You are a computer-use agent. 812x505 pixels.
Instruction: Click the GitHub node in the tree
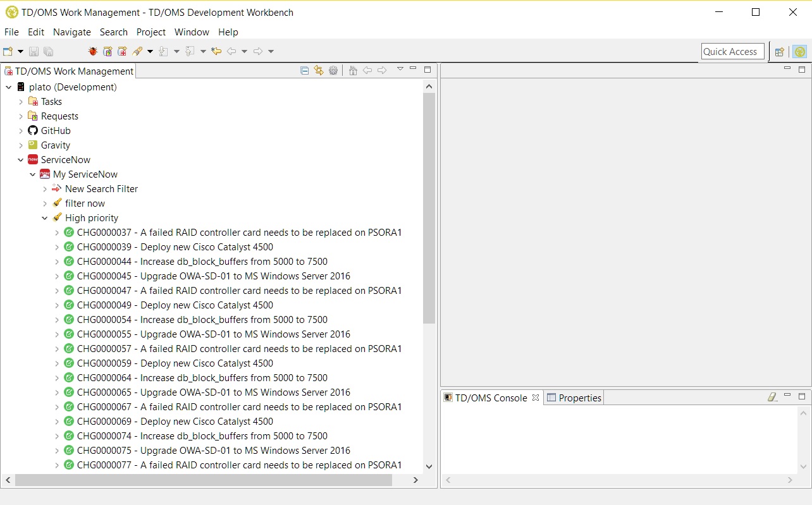pyautogui.click(x=56, y=131)
